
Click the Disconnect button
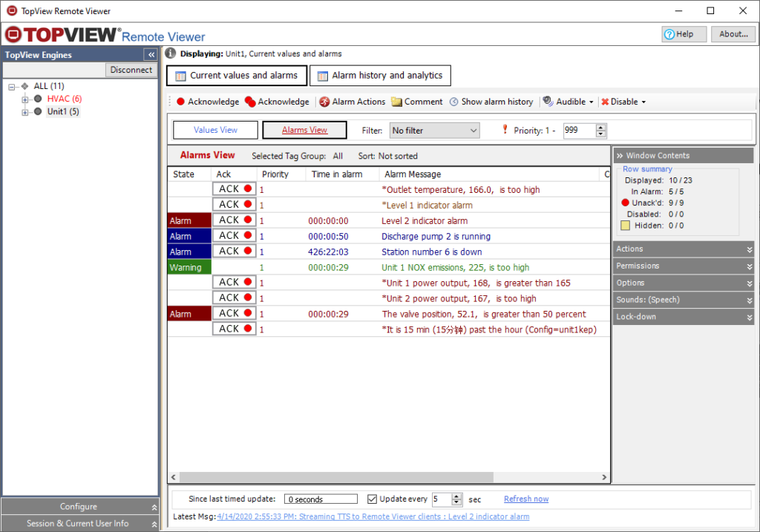[x=131, y=70]
